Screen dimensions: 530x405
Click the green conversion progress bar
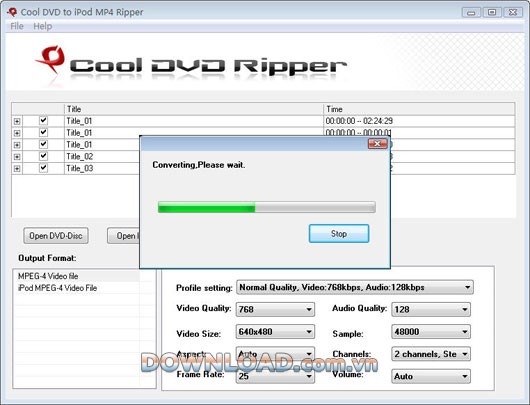point(266,207)
